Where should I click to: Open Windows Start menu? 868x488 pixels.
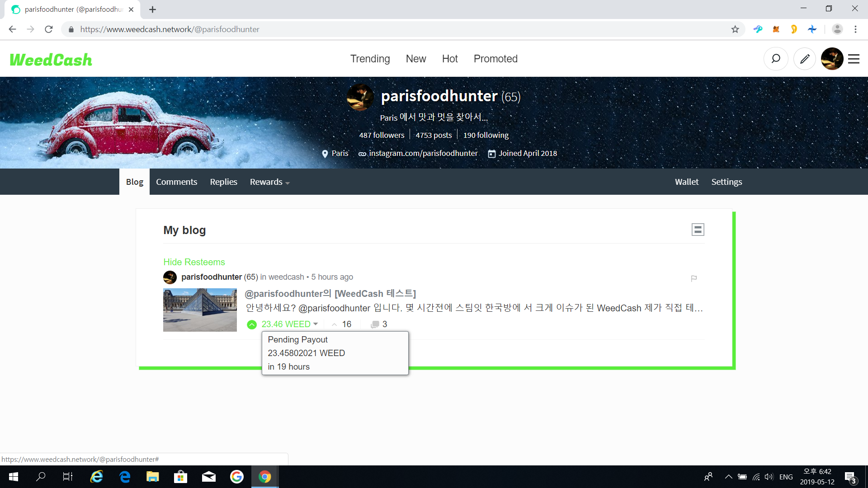14,477
